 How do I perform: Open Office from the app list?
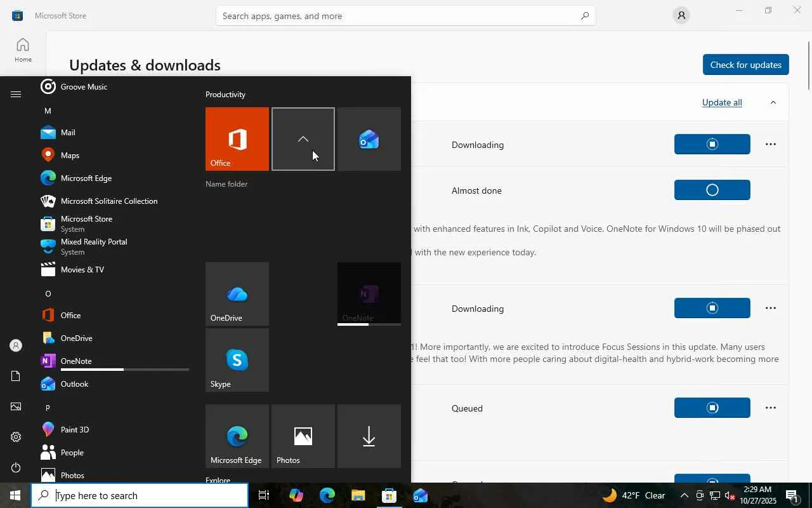click(x=114, y=315)
